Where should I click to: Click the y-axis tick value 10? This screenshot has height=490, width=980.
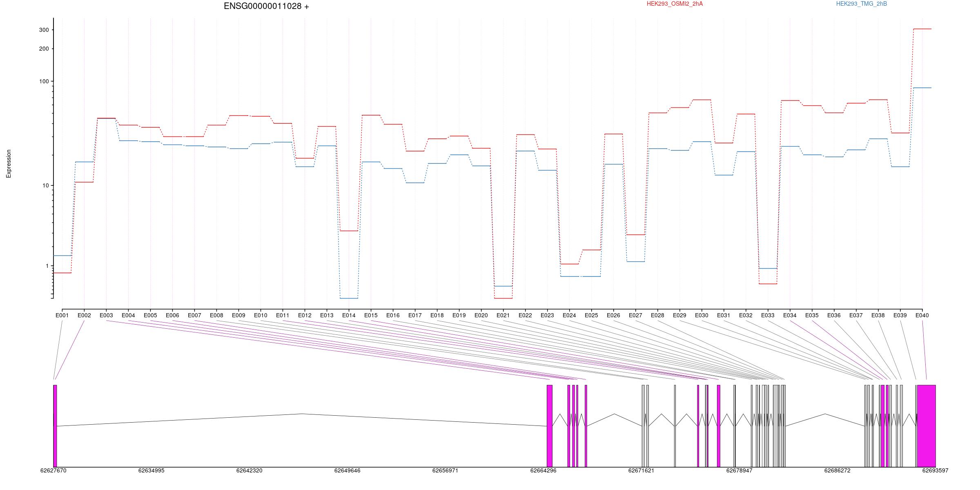pyautogui.click(x=45, y=185)
